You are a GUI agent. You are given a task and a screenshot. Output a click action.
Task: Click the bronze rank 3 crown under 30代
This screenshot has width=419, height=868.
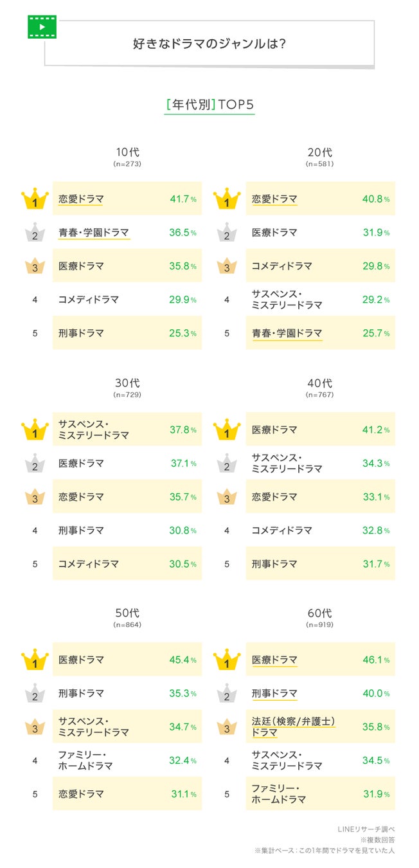(x=35, y=498)
